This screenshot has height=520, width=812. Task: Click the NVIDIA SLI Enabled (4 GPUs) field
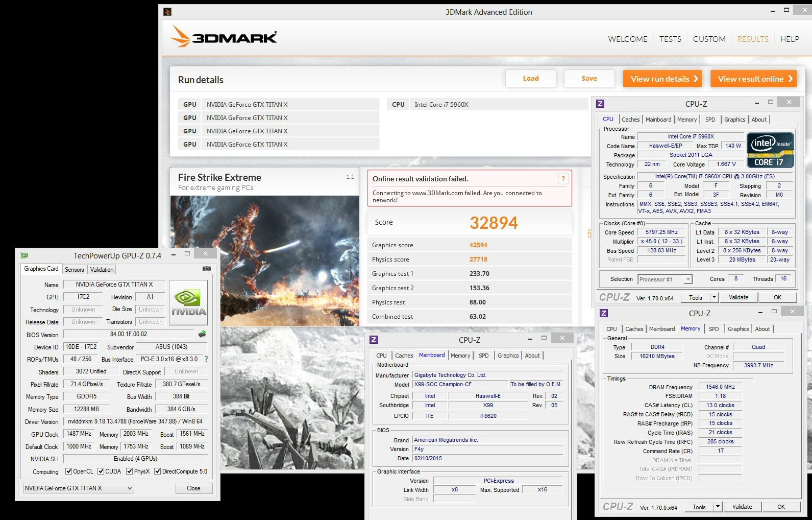[135, 459]
